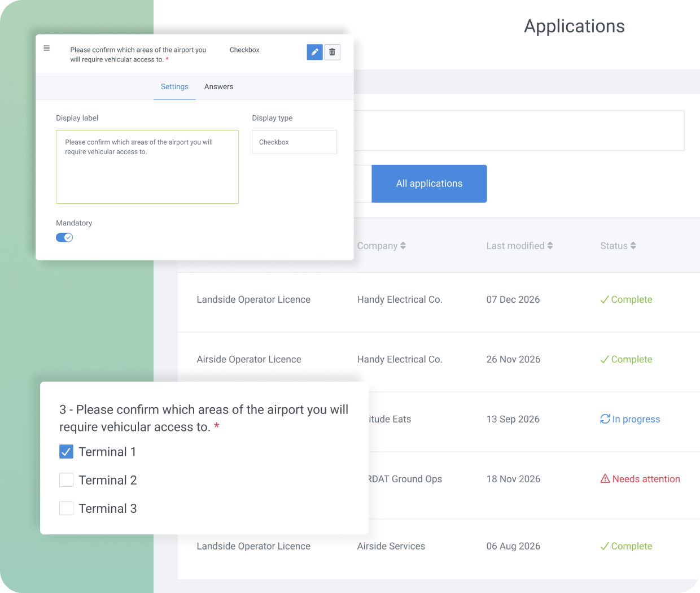
Task: Click the 18 Nov 2026 date
Action: (x=513, y=479)
